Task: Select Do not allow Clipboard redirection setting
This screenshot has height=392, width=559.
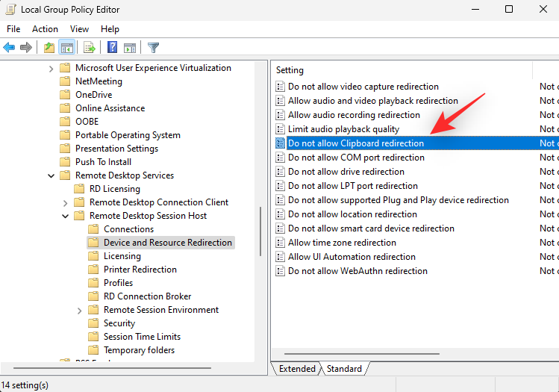Action: (x=356, y=143)
